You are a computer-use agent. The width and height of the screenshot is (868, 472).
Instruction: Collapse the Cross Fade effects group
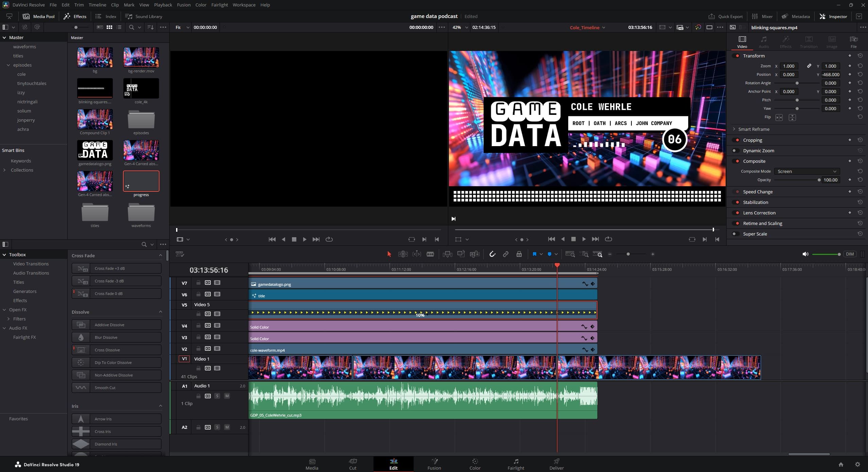[160, 255]
